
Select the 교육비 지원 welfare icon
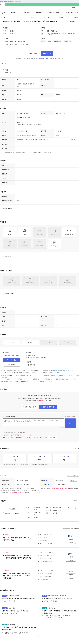click(54, 232)
